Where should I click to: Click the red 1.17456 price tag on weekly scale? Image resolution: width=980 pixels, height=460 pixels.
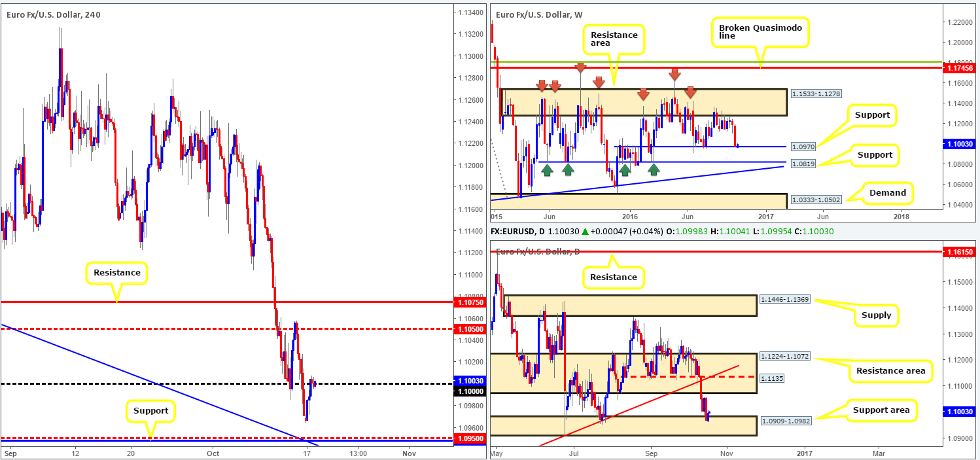959,68
